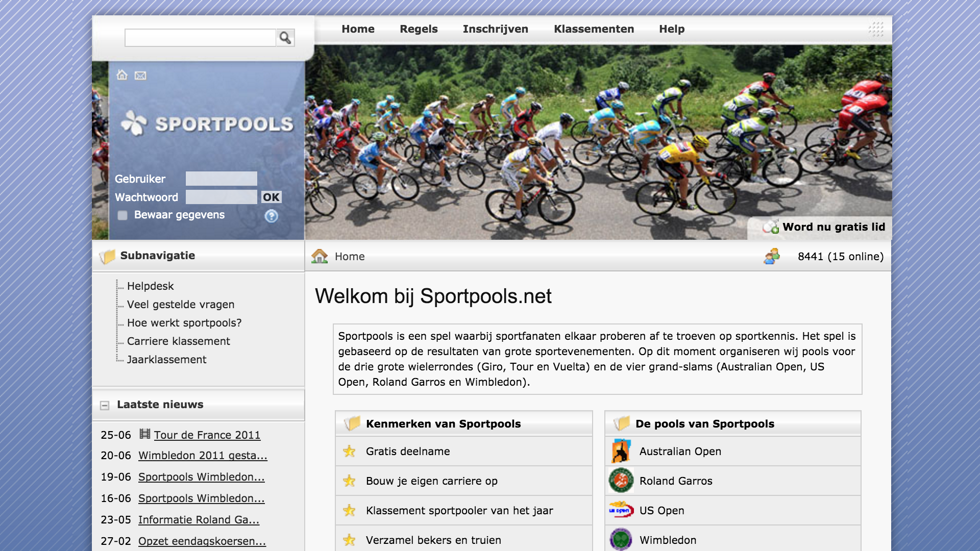
Task: Click the Wimbledon logo icon
Action: (621, 540)
